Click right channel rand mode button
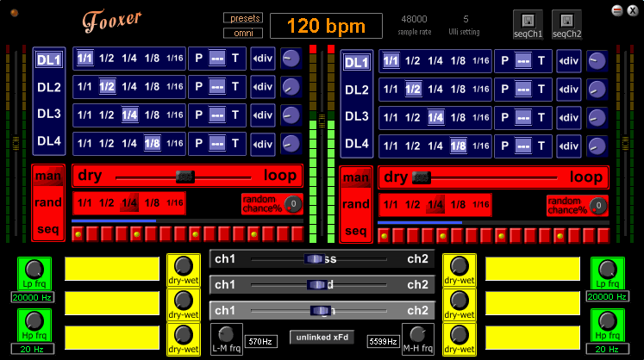 click(x=356, y=204)
